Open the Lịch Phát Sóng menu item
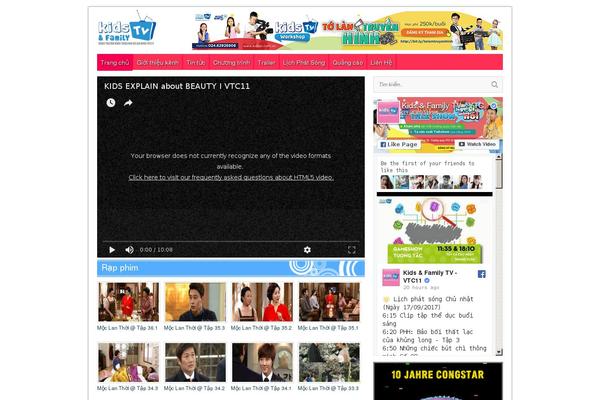Screen dimensions: 600x400 point(304,62)
